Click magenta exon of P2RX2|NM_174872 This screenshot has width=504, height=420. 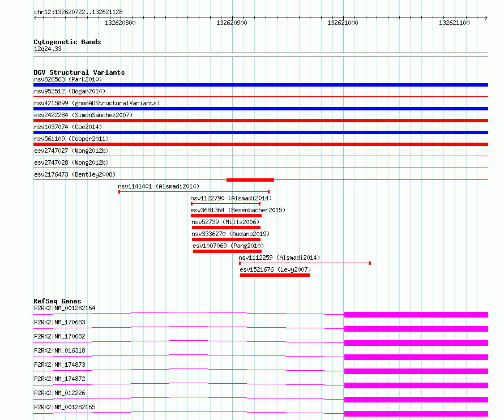(416, 385)
